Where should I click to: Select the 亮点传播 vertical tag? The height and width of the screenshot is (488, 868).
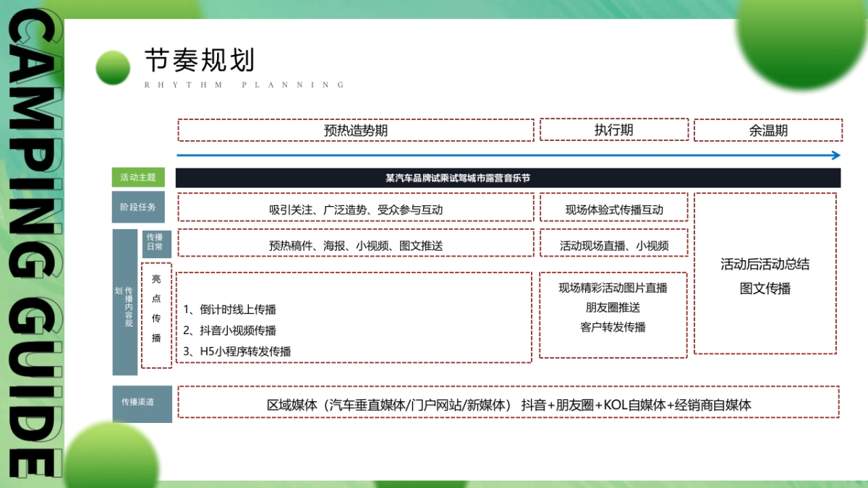[x=156, y=311]
